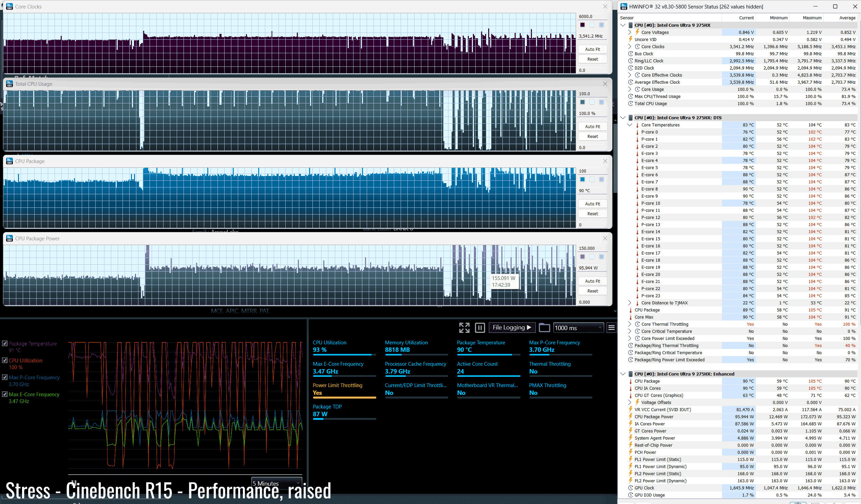Click the dark purple swatch in Core Clocks

[582, 25]
